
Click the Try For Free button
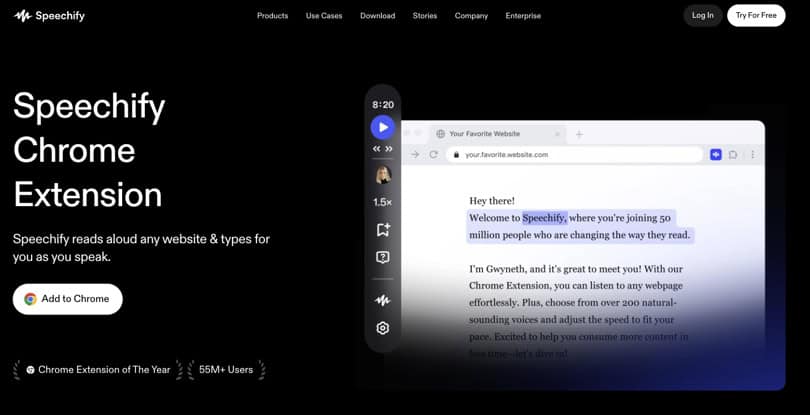coord(756,16)
